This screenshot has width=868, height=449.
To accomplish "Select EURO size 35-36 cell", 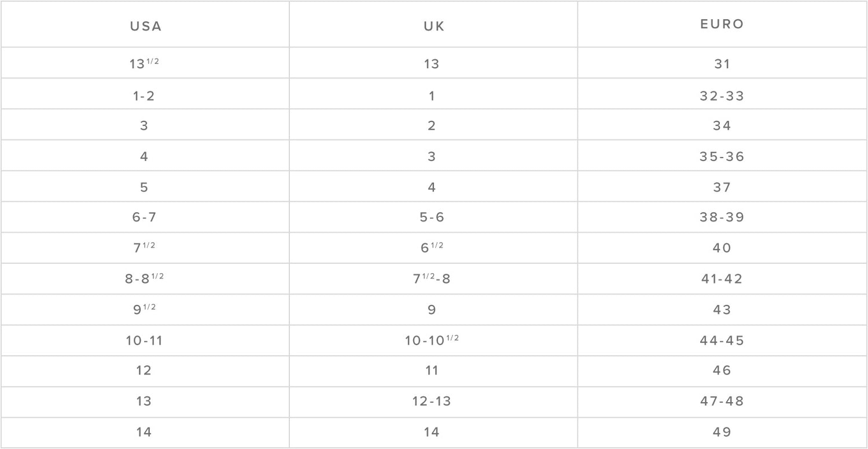I will click(722, 157).
